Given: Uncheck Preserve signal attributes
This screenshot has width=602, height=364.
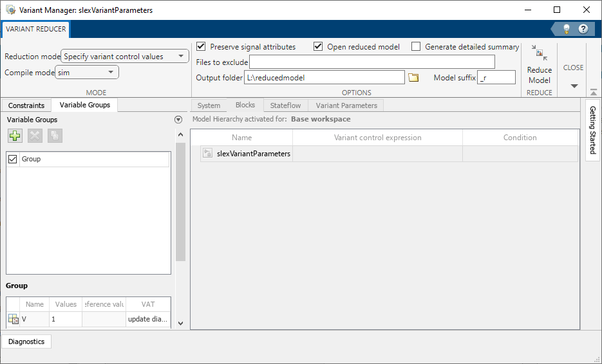Looking at the screenshot, I should pos(201,47).
